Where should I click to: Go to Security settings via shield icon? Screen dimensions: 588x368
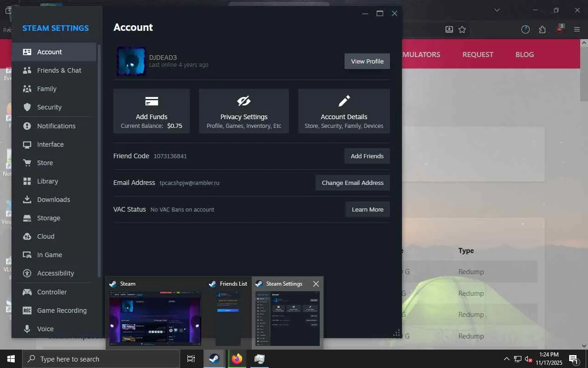[27, 107]
